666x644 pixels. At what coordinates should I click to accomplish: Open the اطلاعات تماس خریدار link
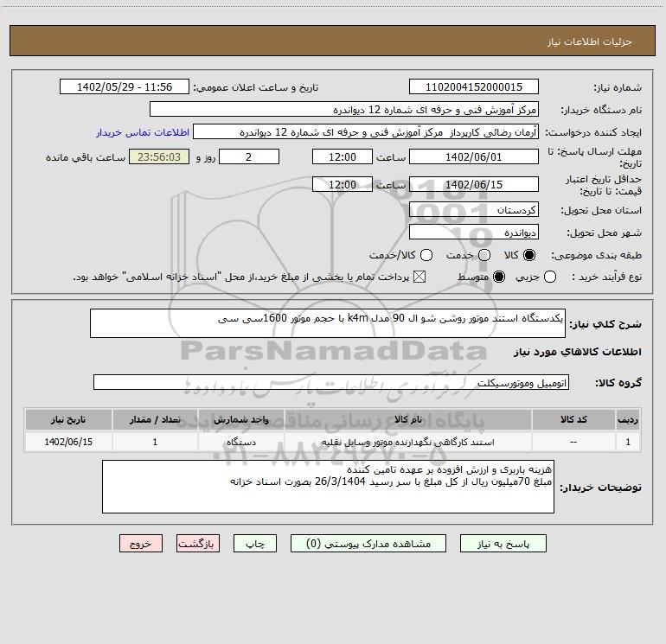[143, 132]
